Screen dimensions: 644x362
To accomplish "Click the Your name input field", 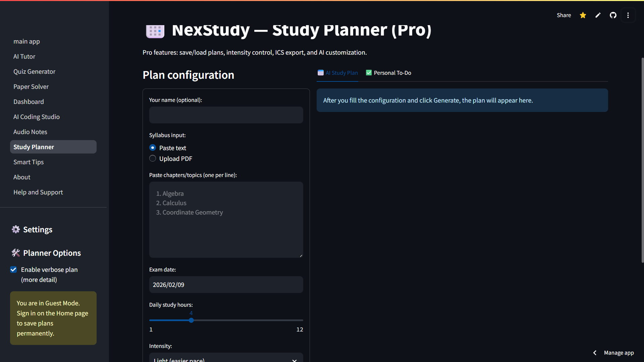I will [226, 115].
